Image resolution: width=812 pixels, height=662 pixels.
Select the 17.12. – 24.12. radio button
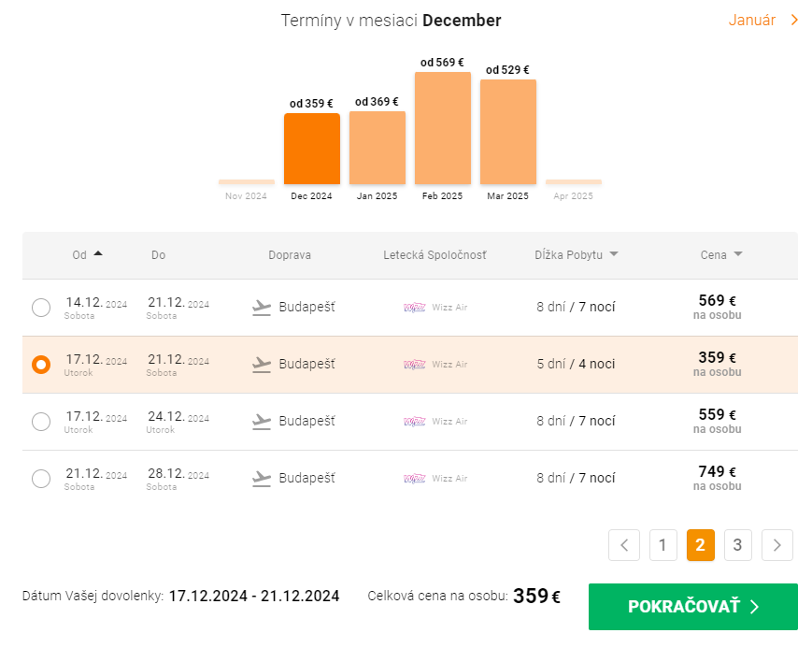click(41, 422)
